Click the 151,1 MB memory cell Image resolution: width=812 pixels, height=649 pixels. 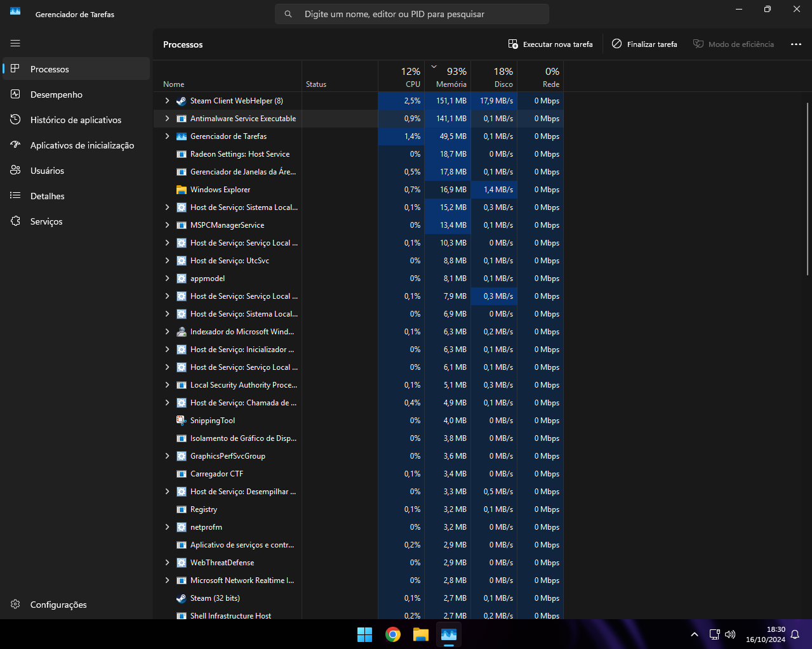448,101
